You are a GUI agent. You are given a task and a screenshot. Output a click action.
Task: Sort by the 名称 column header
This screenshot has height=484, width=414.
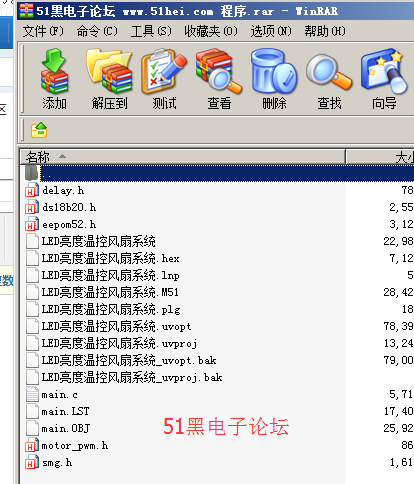(183, 157)
